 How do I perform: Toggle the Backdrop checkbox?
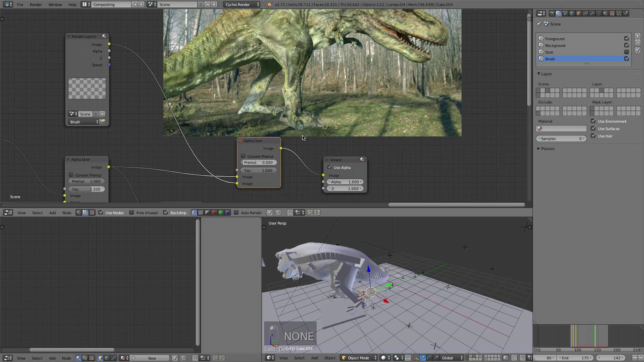click(165, 212)
